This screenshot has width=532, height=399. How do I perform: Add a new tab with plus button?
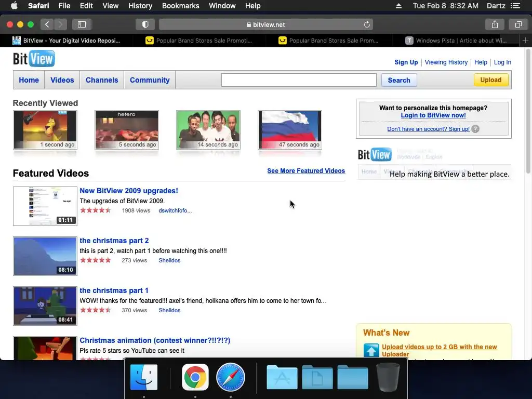point(525,41)
